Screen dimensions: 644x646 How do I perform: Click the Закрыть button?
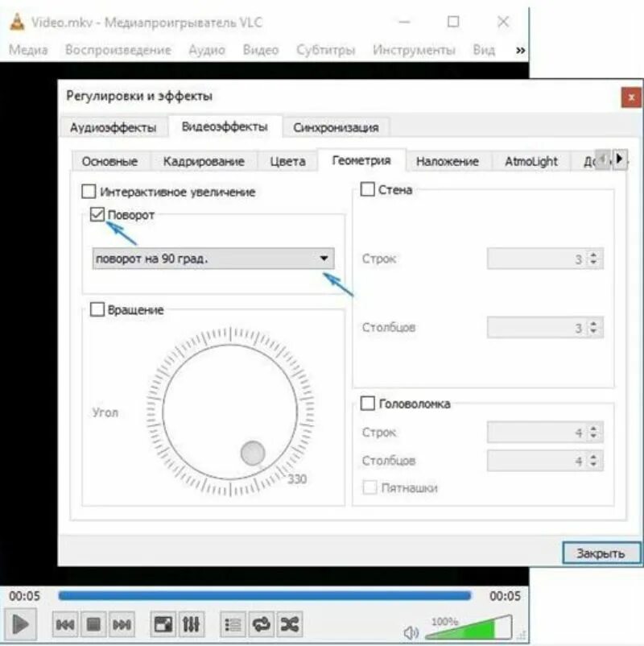pyautogui.click(x=601, y=553)
